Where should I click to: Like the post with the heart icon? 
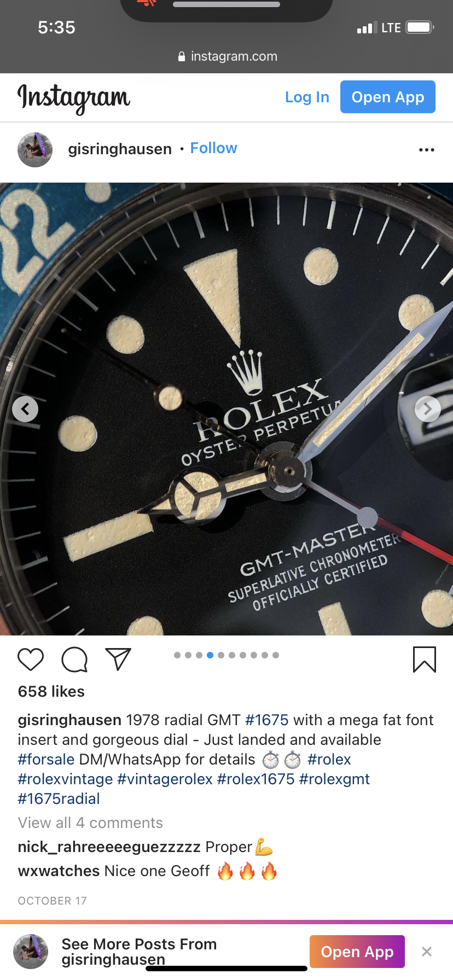point(31,659)
